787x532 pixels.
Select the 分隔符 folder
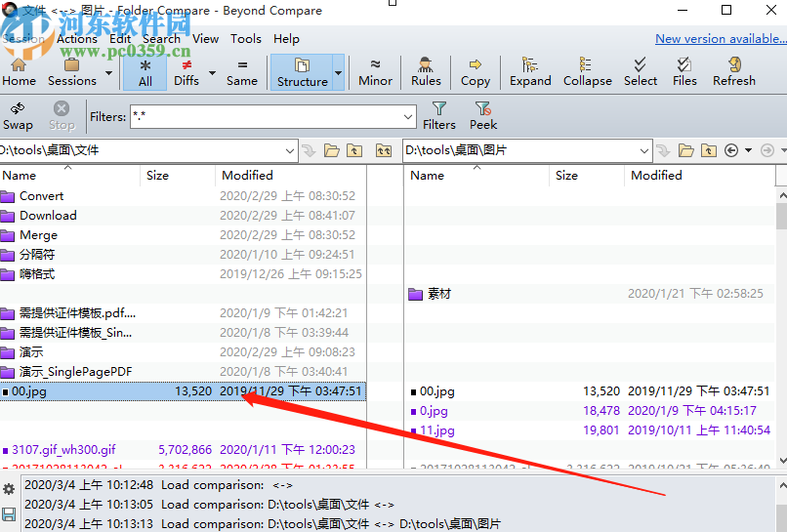(x=183, y=255)
